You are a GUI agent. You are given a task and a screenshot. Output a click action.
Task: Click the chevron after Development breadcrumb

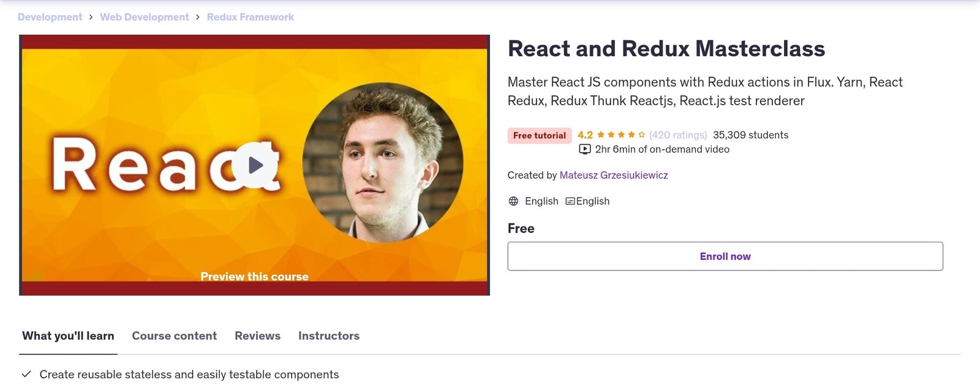click(91, 17)
